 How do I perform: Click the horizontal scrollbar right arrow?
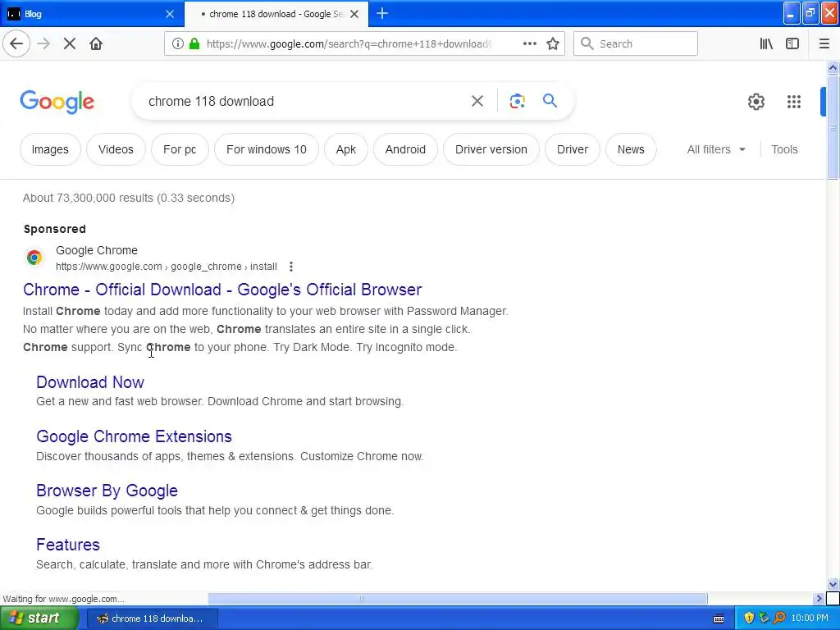[x=819, y=598]
